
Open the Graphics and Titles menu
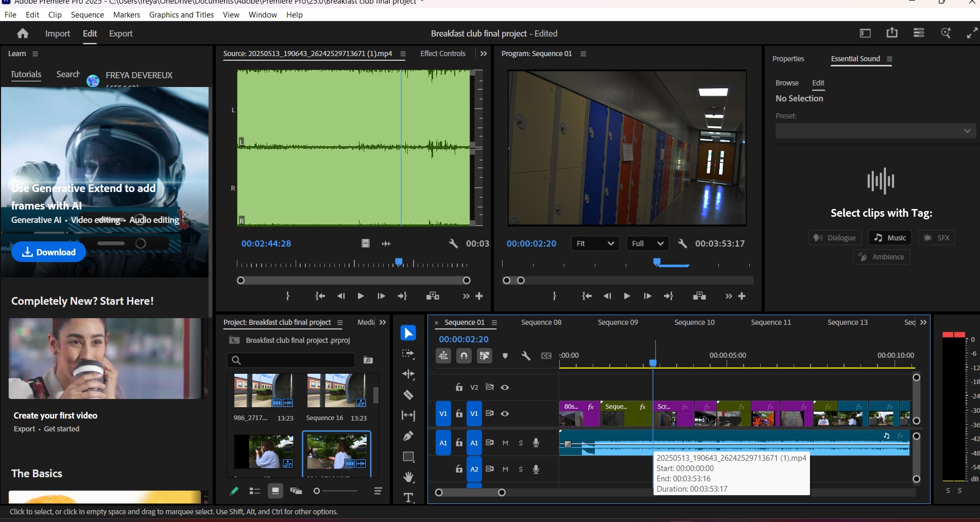(181, 14)
